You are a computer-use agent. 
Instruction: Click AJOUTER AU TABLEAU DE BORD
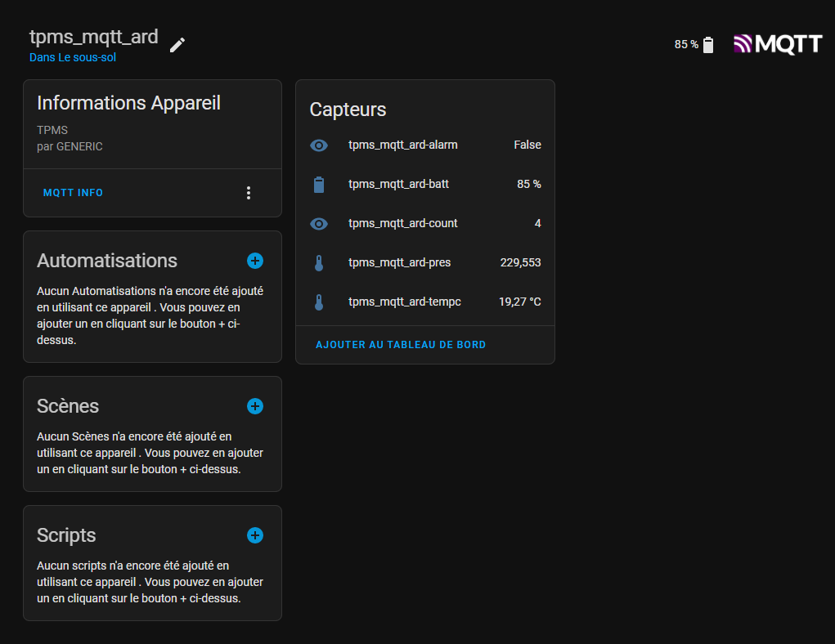(x=401, y=345)
